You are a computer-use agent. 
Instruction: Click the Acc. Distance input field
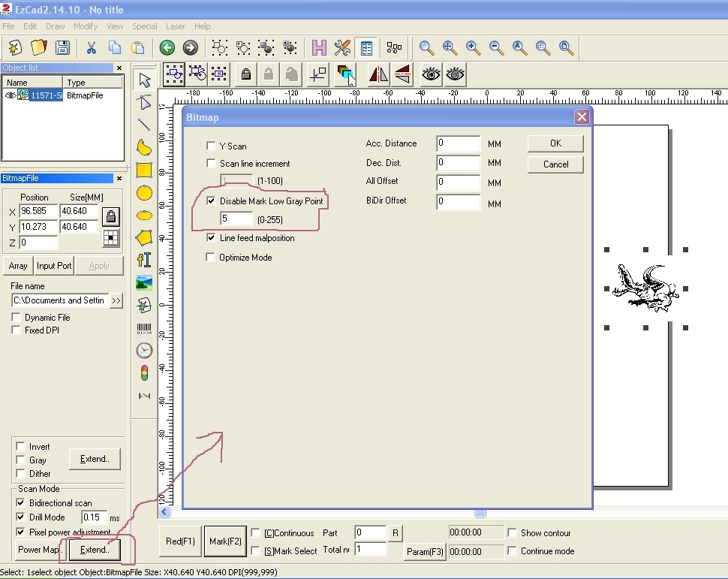[x=458, y=143]
